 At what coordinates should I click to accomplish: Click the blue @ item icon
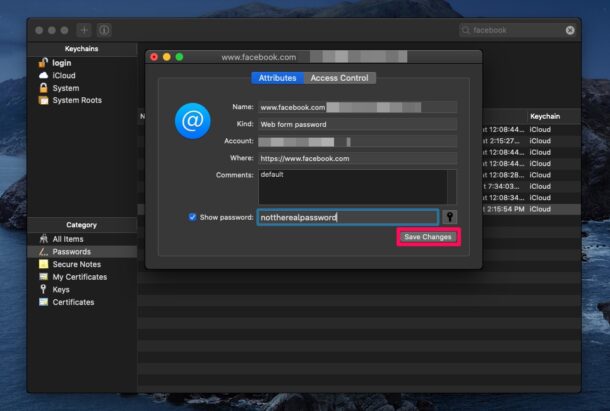(193, 121)
